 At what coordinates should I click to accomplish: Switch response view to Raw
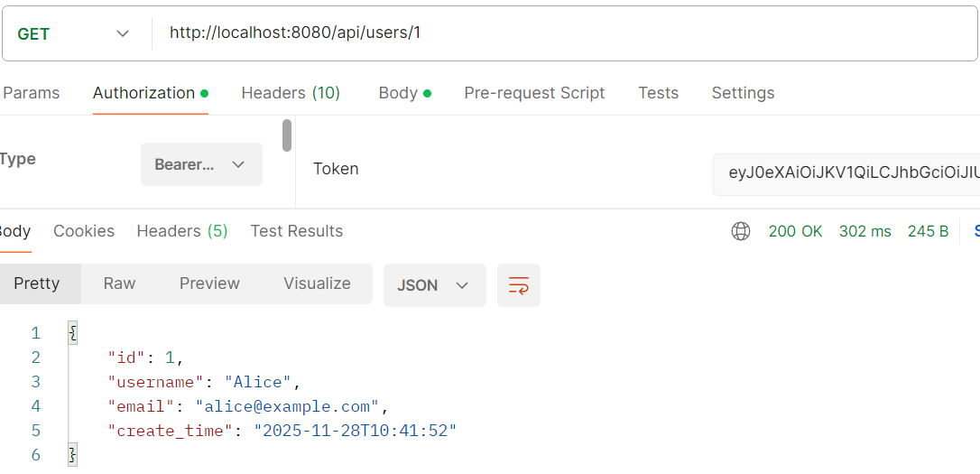(119, 283)
